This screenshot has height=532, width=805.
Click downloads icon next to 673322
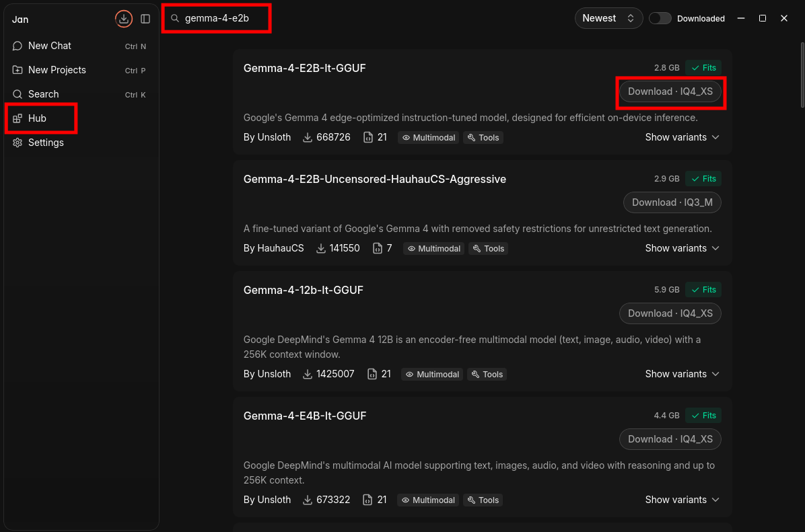coord(308,500)
